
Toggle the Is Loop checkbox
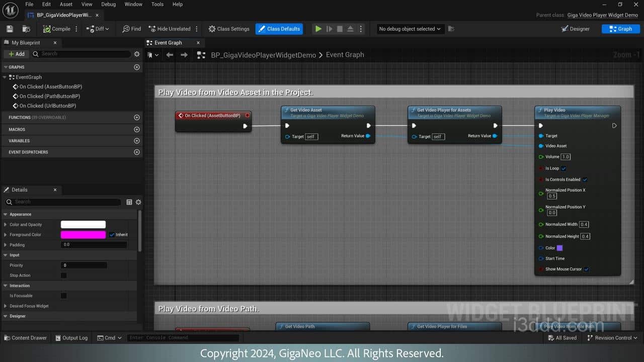tap(563, 168)
